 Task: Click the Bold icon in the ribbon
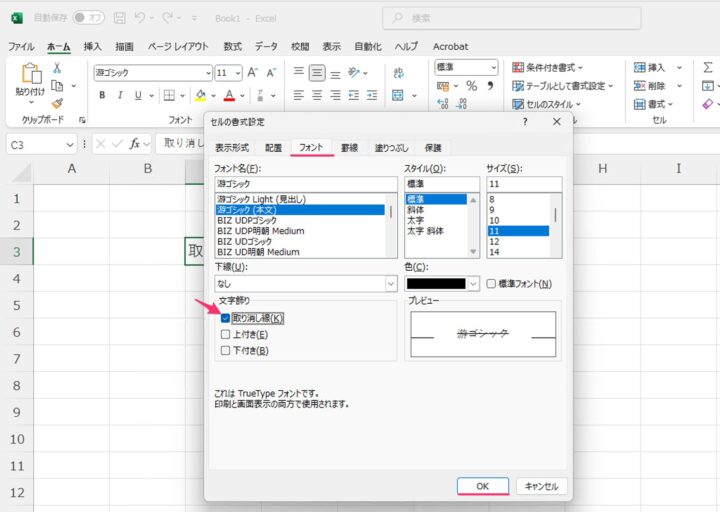102,96
